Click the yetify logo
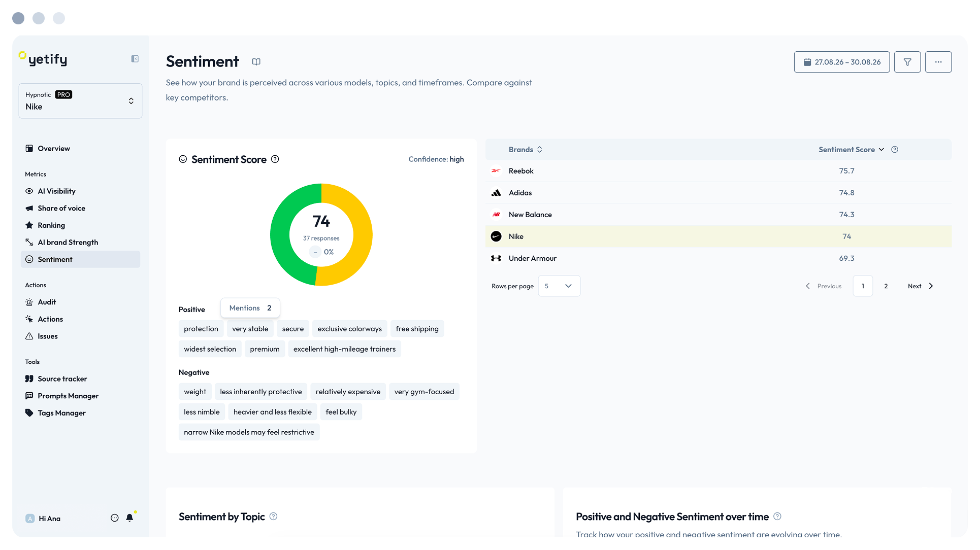Image resolution: width=980 pixels, height=550 pixels. [43, 59]
